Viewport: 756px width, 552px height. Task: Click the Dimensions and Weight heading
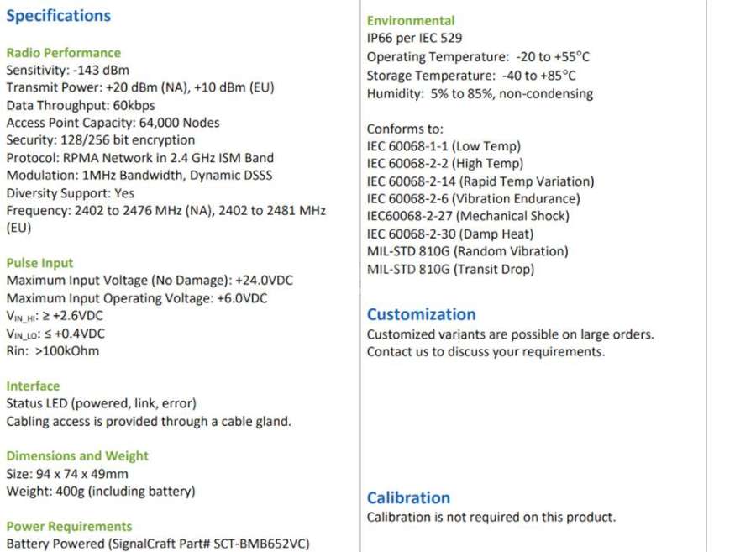pos(77,456)
